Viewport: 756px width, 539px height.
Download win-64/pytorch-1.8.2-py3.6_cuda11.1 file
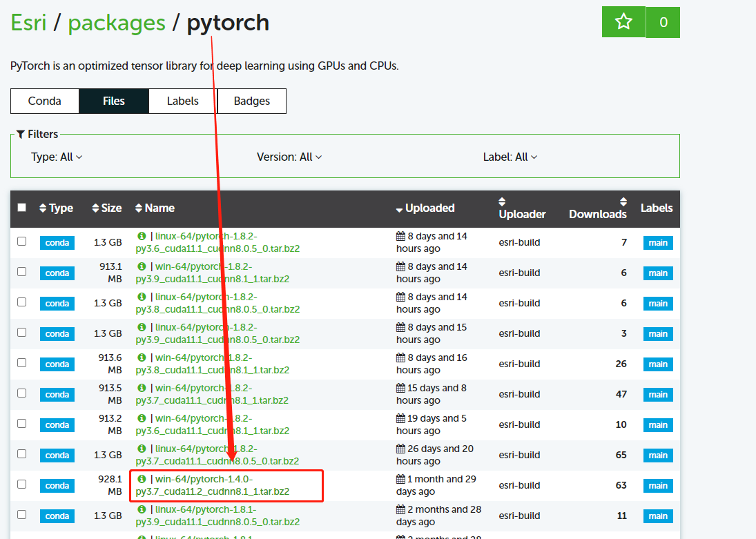(213, 424)
